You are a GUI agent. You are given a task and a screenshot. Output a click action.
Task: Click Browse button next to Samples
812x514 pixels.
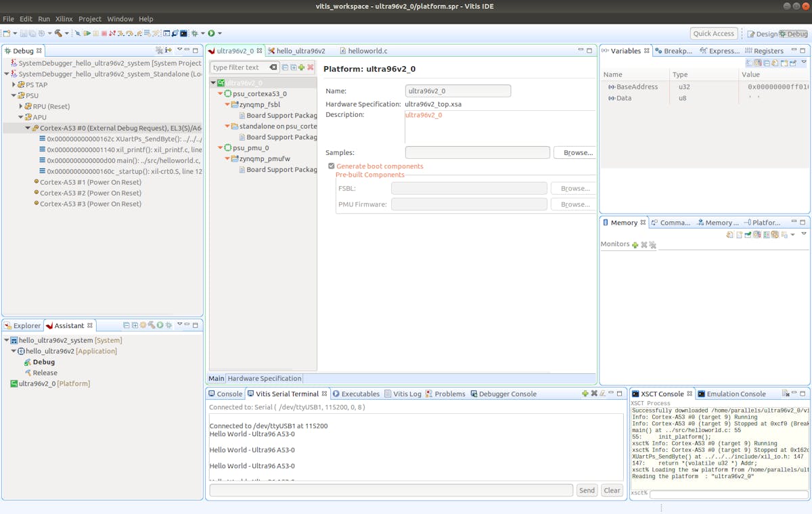(574, 153)
